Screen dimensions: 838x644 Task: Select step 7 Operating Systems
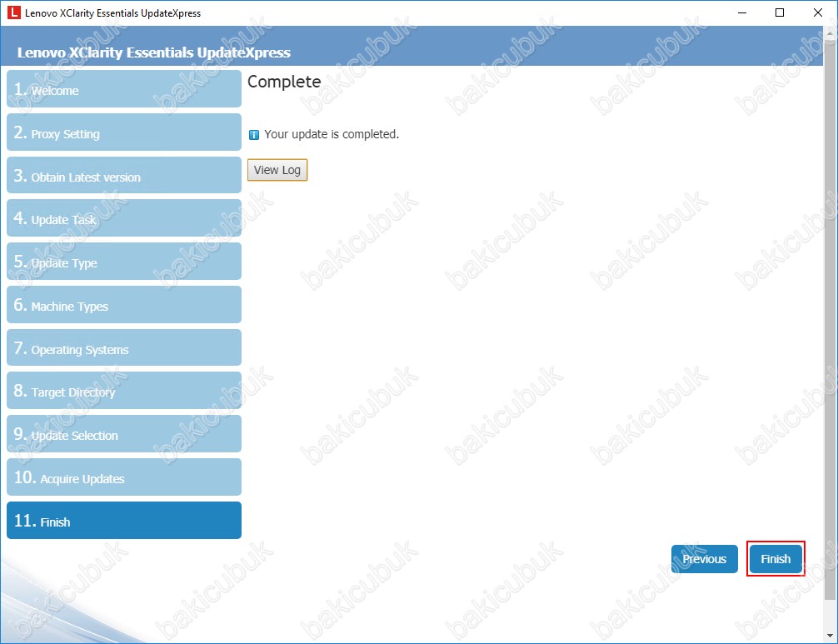click(x=124, y=347)
